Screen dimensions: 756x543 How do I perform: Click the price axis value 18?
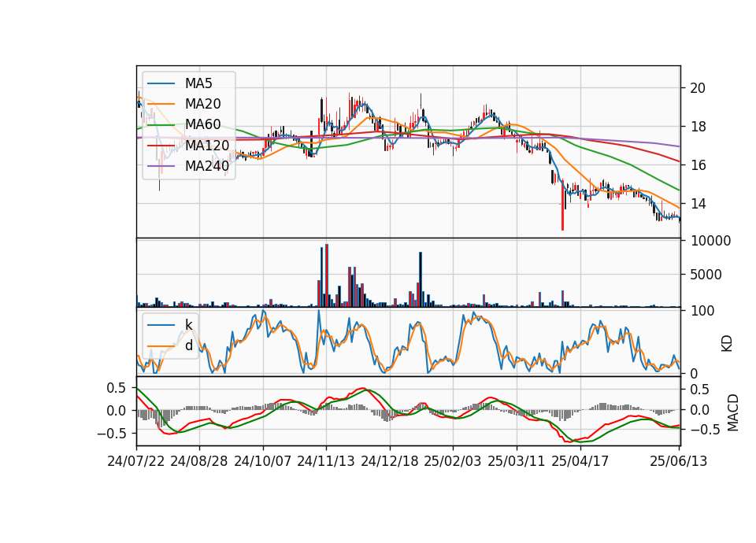pyautogui.click(x=698, y=127)
